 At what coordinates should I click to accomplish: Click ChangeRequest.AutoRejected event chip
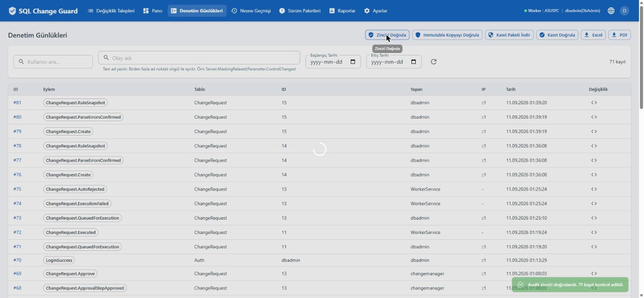(75, 189)
